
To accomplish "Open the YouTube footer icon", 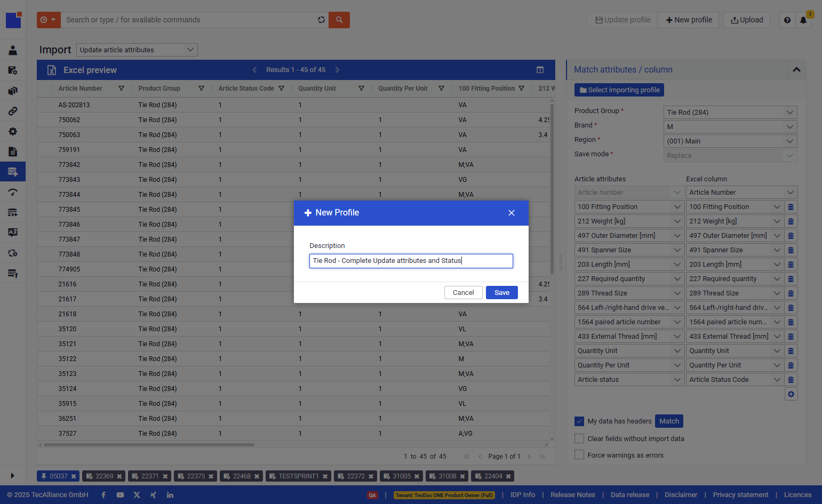I will point(120,495).
